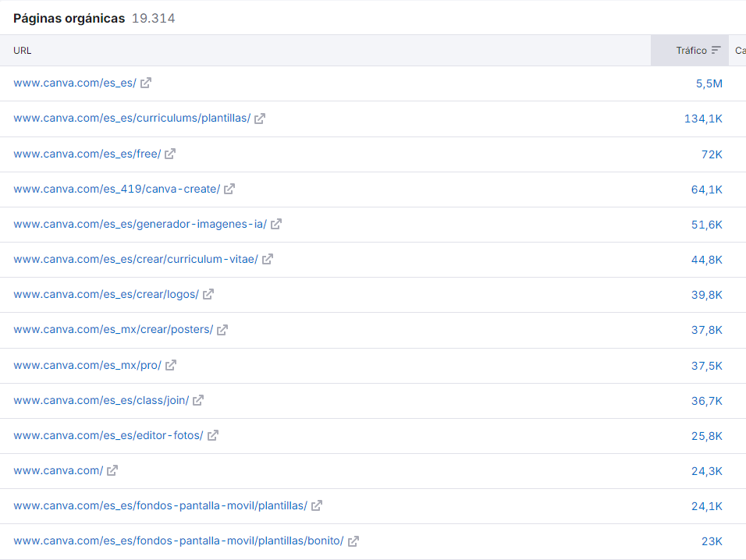The width and height of the screenshot is (746, 560).
Task: Open external link icon for es_es/free/ URL
Action: (x=170, y=154)
